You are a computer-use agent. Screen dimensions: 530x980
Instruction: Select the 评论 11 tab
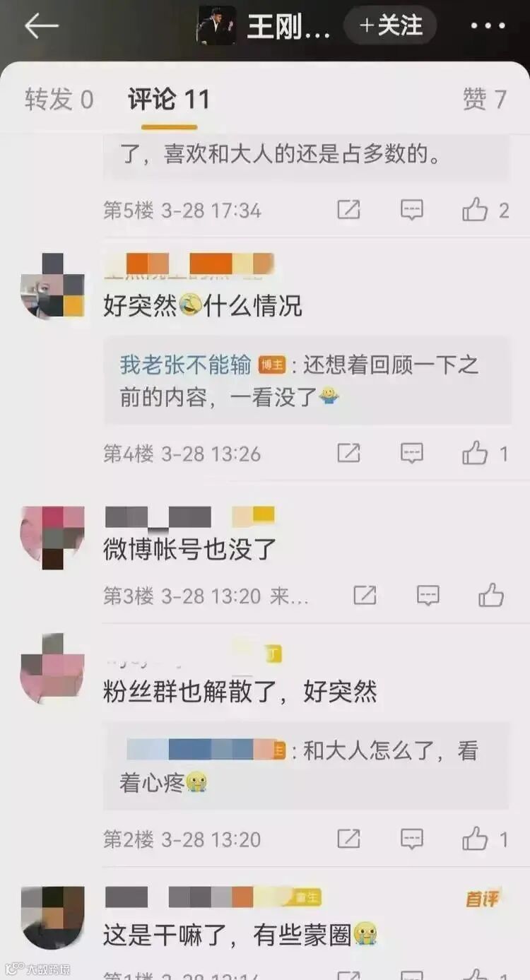169,99
